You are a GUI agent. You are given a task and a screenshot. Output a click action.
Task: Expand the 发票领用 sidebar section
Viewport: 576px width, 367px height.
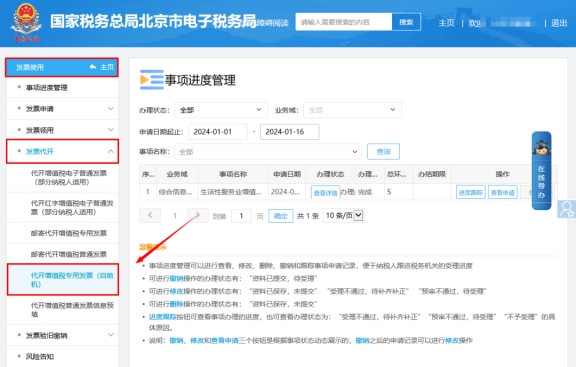pyautogui.click(x=111, y=130)
